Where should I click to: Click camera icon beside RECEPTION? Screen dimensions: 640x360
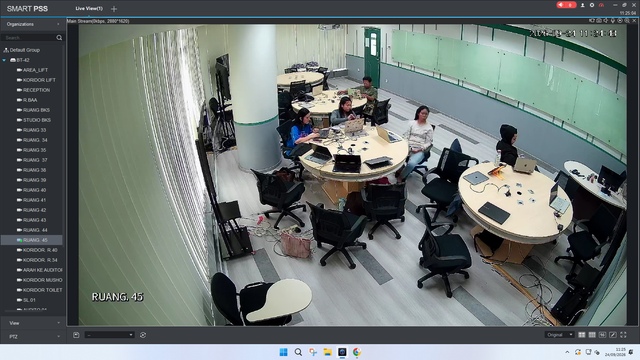click(x=19, y=90)
